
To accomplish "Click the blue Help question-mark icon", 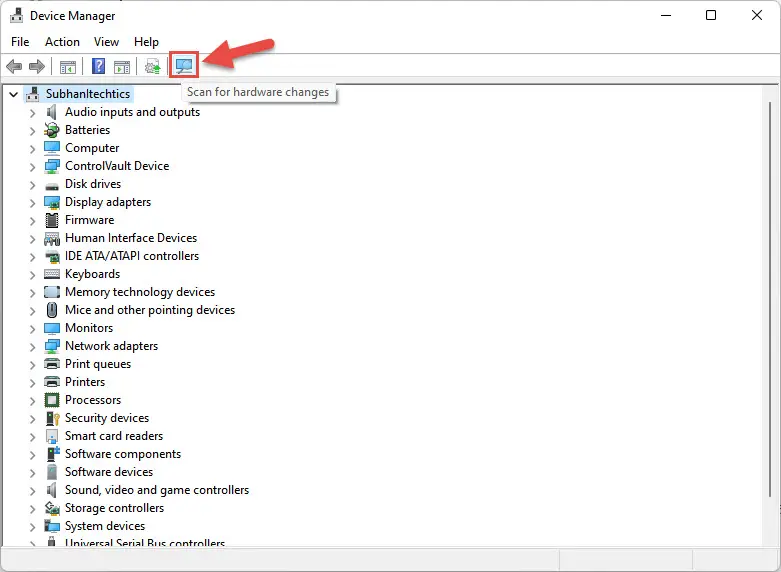I will click(x=99, y=66).
